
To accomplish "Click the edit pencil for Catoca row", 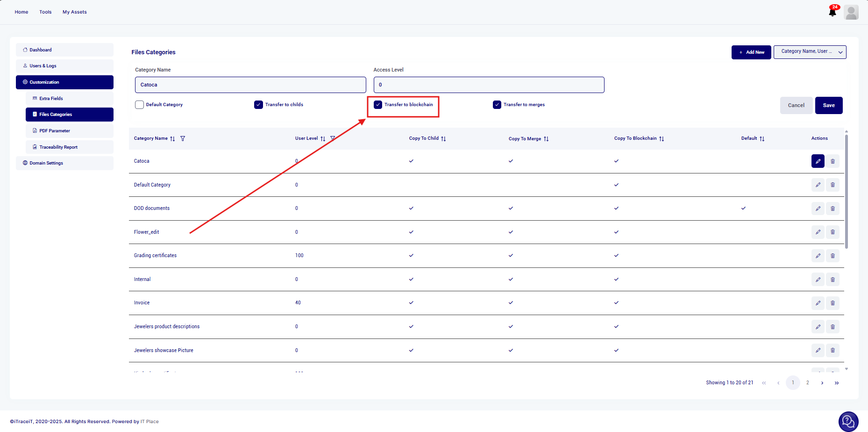I will pyautogui.click(x=818, y=161).
